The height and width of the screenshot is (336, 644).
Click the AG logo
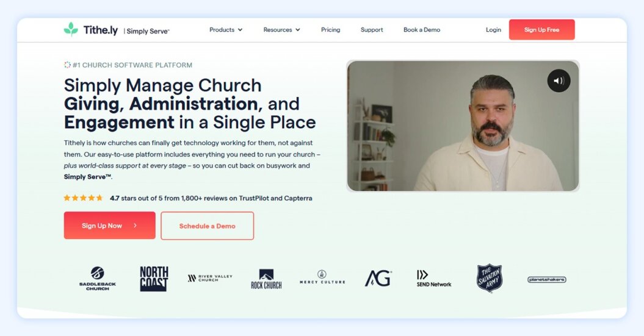(x=378, y=279)
